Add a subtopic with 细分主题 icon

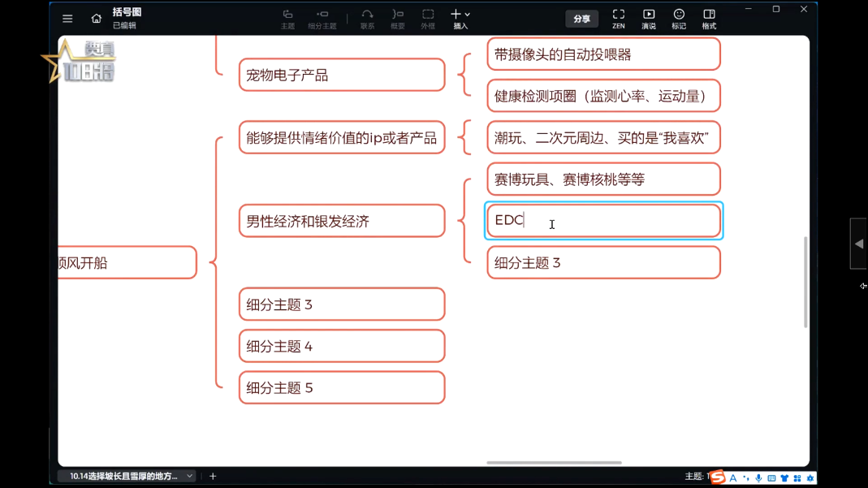click(322, 19)
